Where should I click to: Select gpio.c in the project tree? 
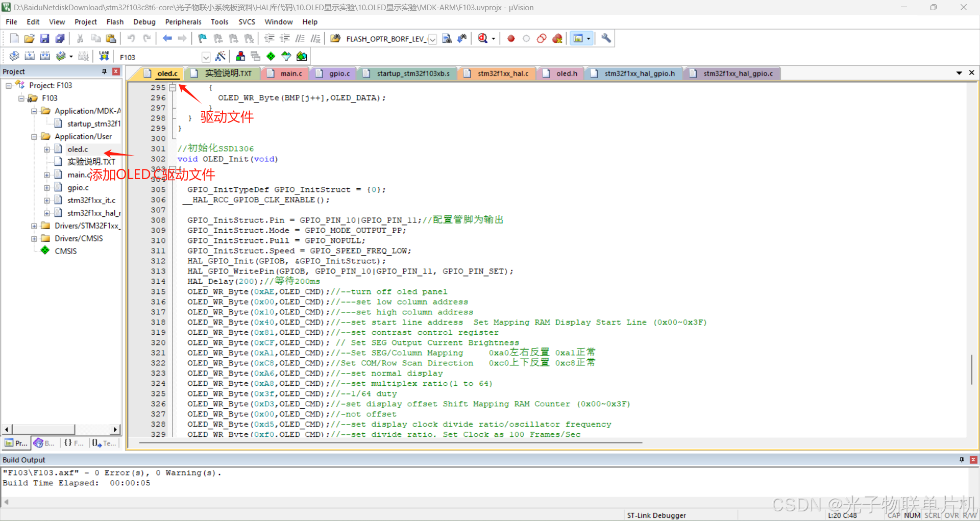click(x=78, y=188)
